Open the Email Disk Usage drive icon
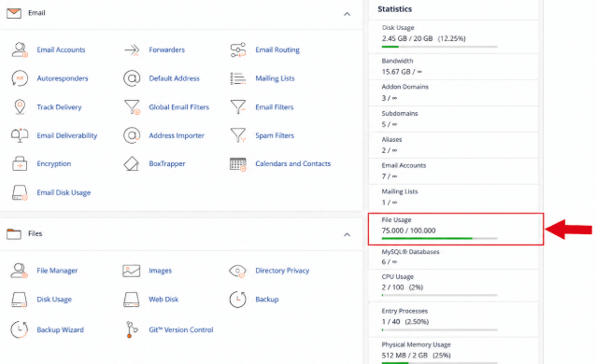The height and width of the screenshot is (364, 596). [20, 192]
